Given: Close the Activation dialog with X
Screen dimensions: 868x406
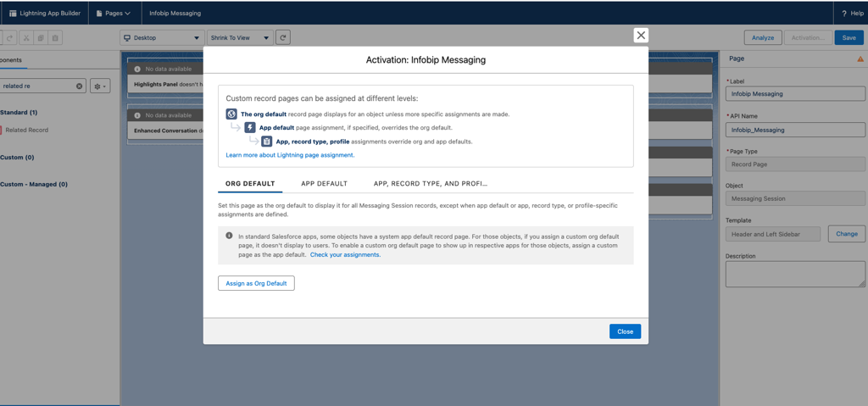Looking at the screenshot, I should pyautogui.click(x=641, y=36).
